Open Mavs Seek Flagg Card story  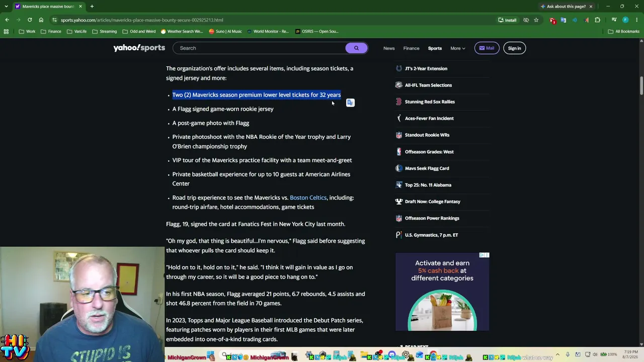427,168
